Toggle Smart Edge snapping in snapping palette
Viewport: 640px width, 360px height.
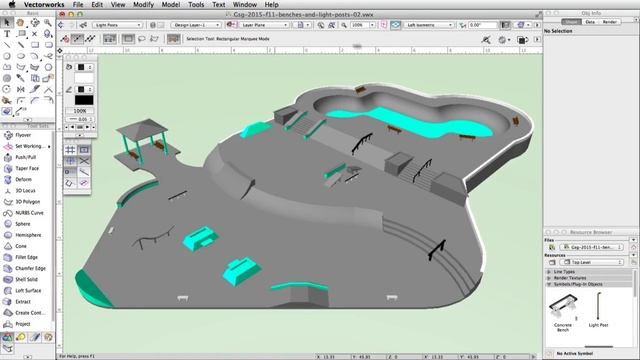coord(84,172)
